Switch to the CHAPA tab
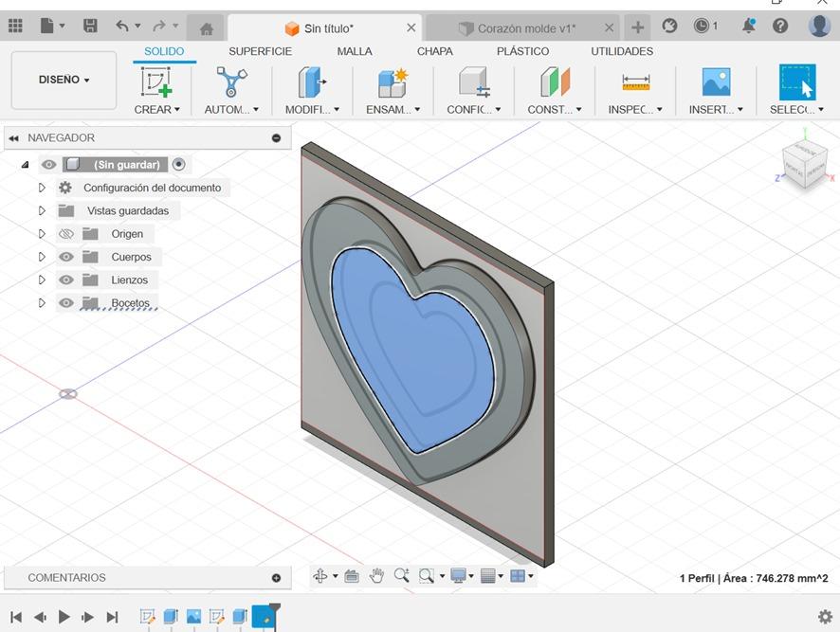The image size is (840, 632). (435, 51)
